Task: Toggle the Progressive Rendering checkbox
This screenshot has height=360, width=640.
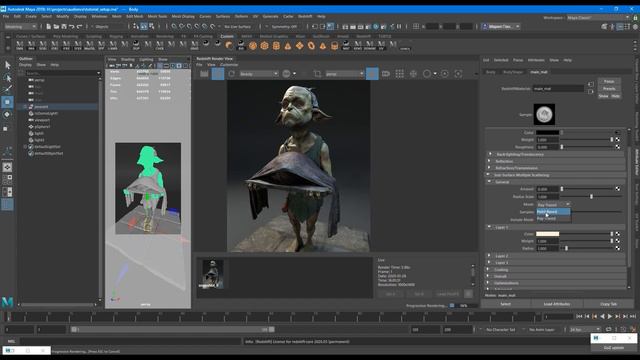Action: click(x=452, y=306)
